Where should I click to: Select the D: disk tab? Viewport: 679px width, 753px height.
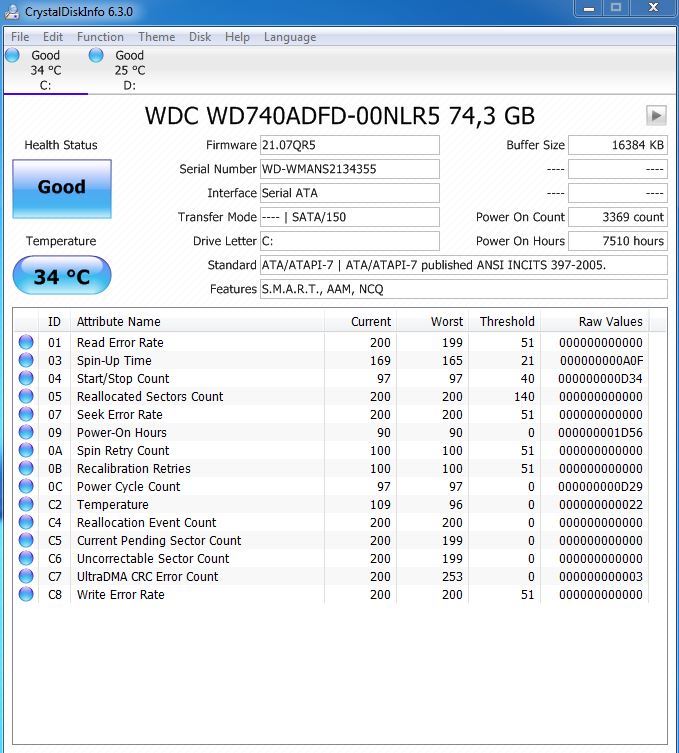coord(130,70)
